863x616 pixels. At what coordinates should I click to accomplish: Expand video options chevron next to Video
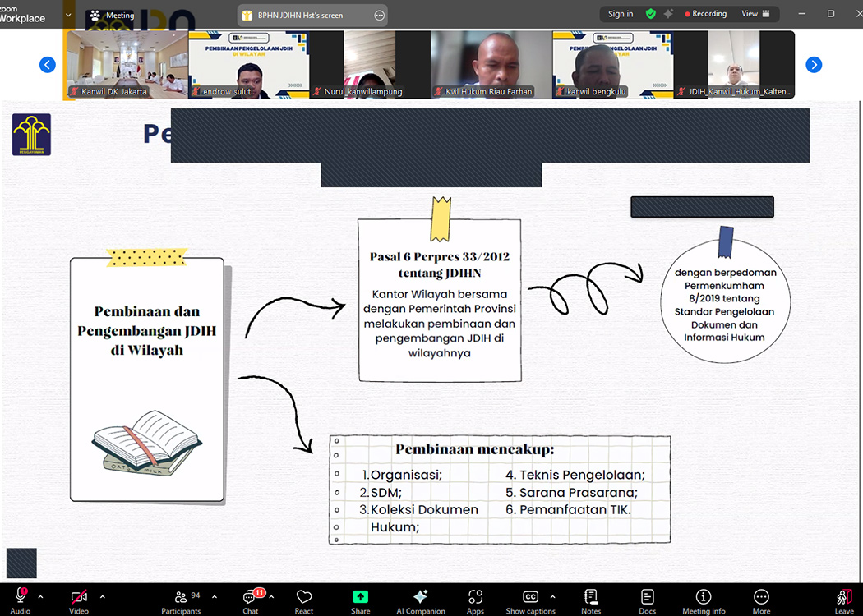coord(102,596)
